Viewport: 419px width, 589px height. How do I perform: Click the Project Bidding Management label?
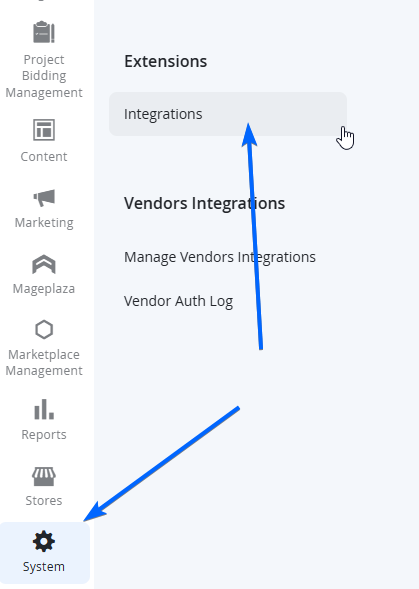(x=44, y=76)
